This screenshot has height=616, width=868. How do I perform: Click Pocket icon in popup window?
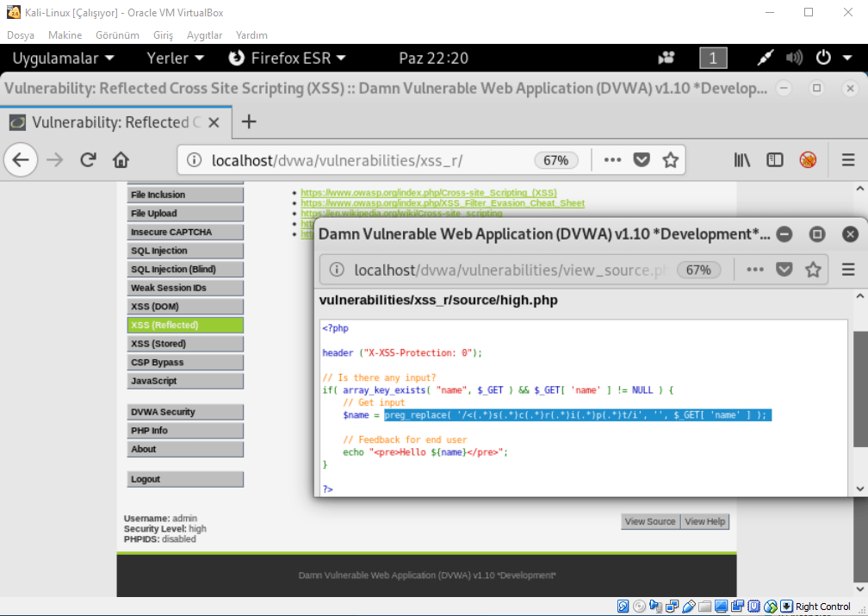pos(784,270)
